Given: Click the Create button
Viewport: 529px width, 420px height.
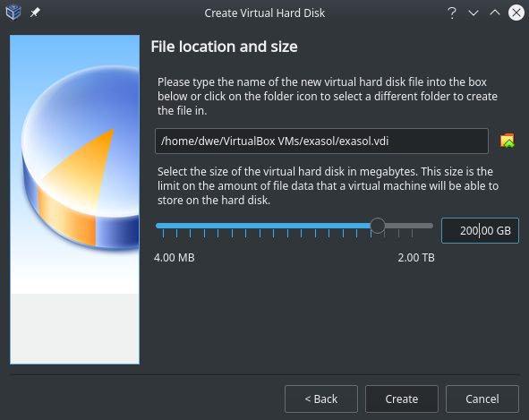Looking at the screenshot, I should pyautogui.click(x=402, y=399).
